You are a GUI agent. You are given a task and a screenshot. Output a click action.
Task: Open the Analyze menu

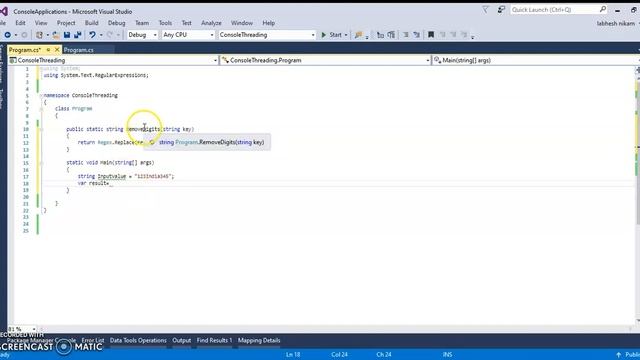coord(211,23)
